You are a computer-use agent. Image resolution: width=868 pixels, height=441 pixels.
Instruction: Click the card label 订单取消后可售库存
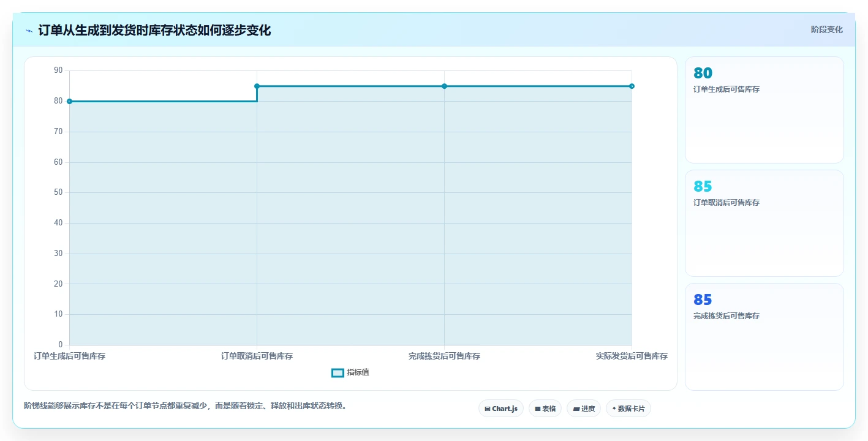[x=726, y=203]
